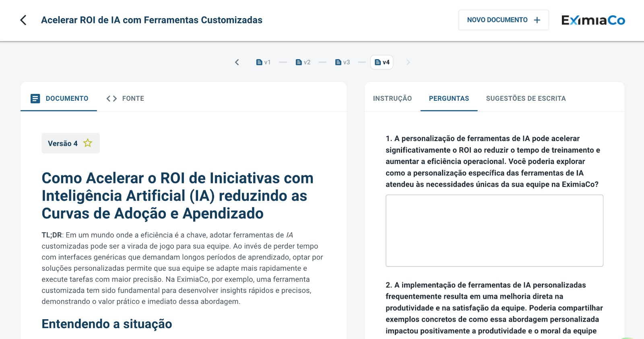Click the document icon in DOCUMENTO tab
This screenshot has width=644, height=339.
pyautogui.click(x=35, y=98)
